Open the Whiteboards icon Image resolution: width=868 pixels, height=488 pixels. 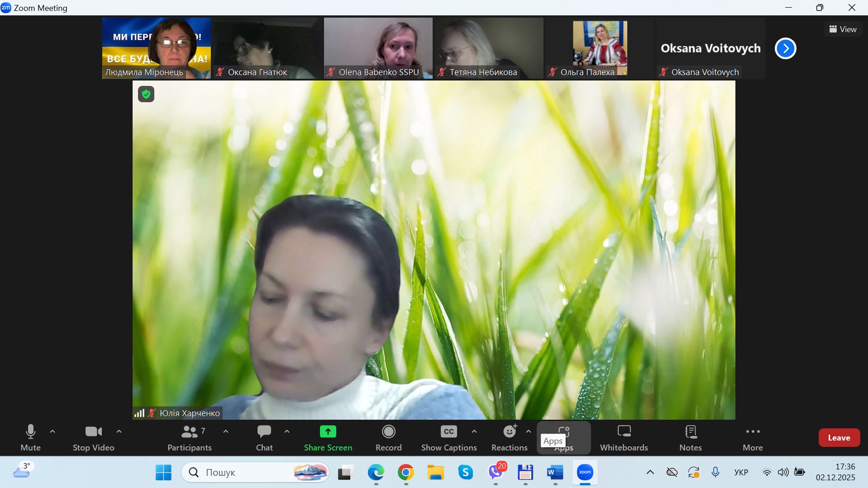coord(624,432)
